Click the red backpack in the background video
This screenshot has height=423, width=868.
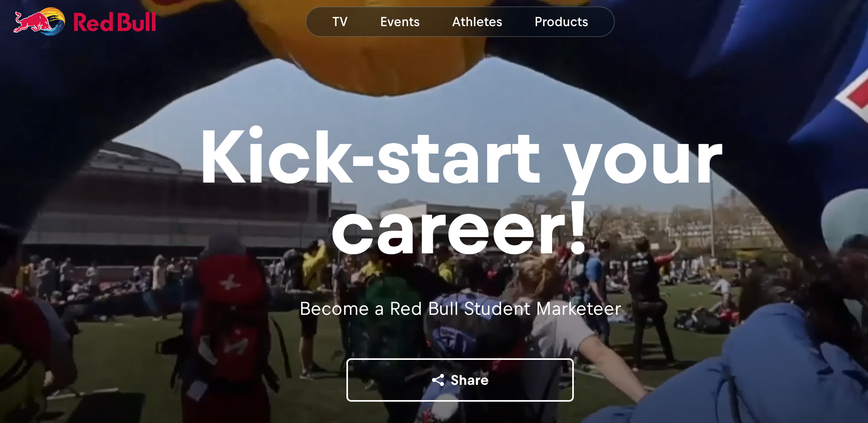pyautogui.click(x=231, y=318)
